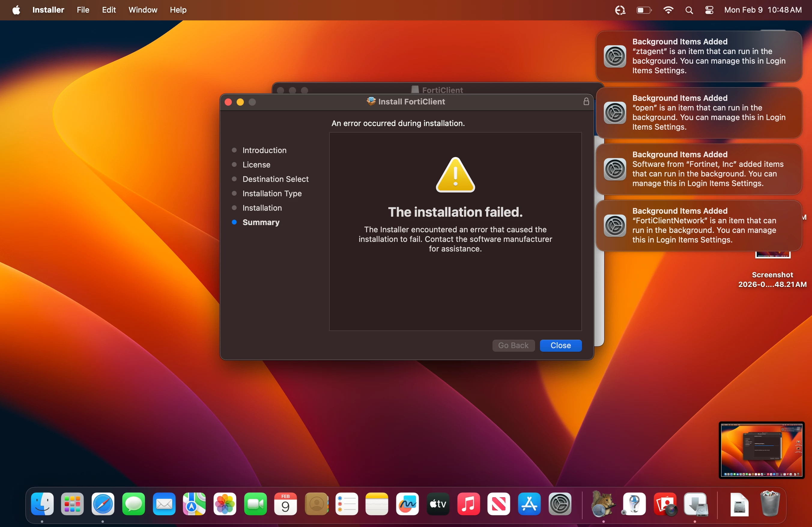The image size is (812, 527).
Task: Open the "FortiClientNetwork" Background Items notification
Action: (x=699, y=226)
